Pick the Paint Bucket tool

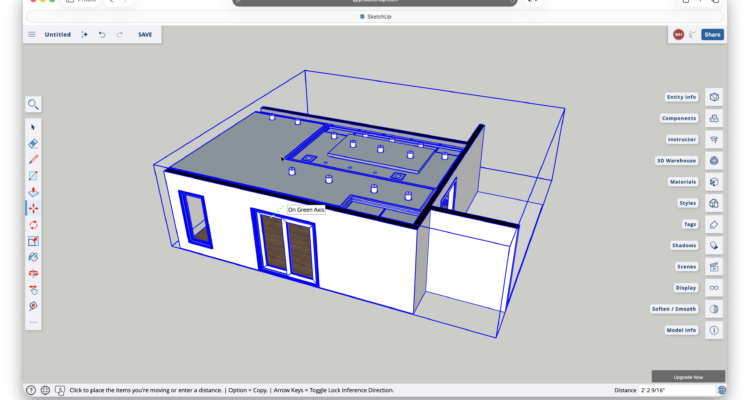33,257
